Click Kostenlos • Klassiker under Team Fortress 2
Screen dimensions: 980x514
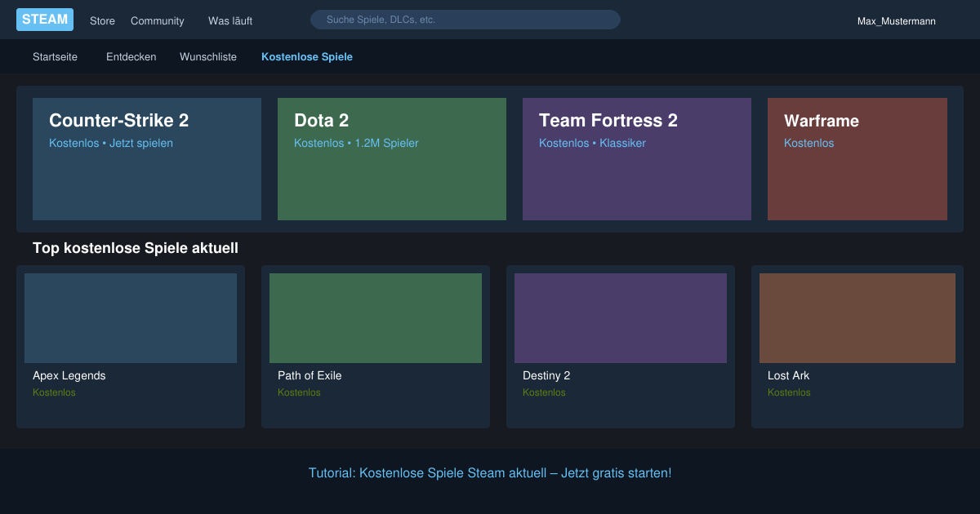coord(592,144)
